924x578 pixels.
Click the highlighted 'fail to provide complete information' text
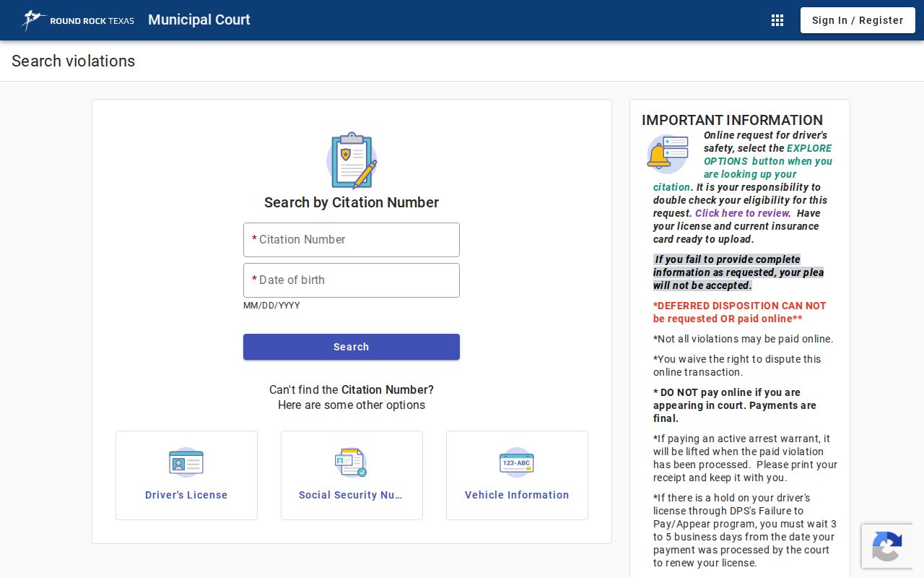738,272
